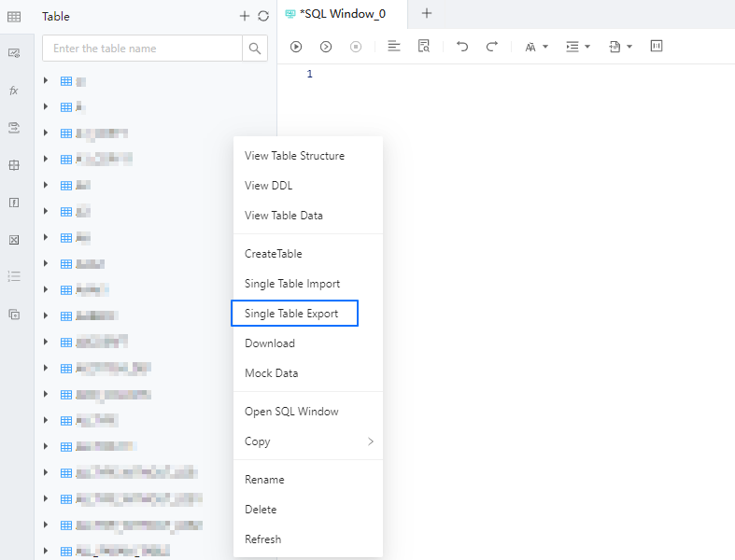Expand the Copy submenu

(x=308, y=441)
